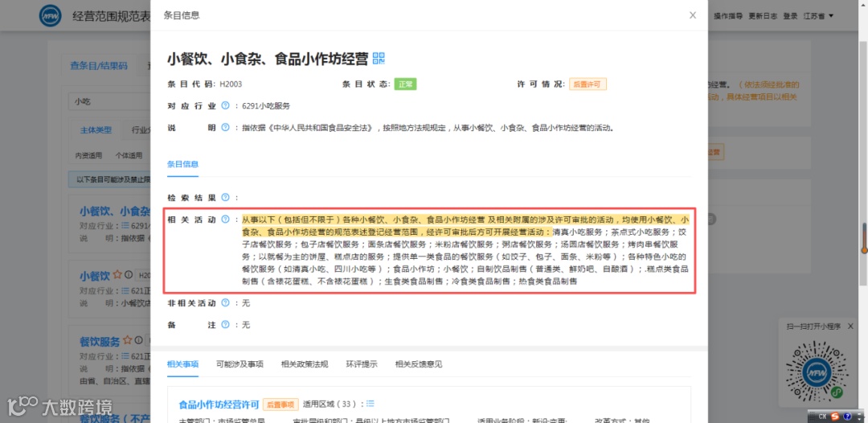The image size is (868, 423).
Task: Click the 后置许可 status tag
Action: tap(588, 84)
